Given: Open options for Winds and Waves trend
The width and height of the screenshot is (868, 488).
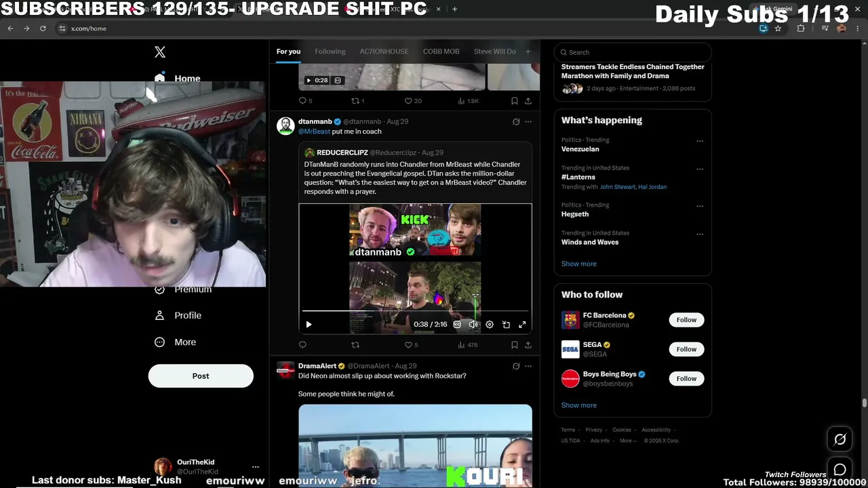Looking at the screenshot, I should point(700,234).
